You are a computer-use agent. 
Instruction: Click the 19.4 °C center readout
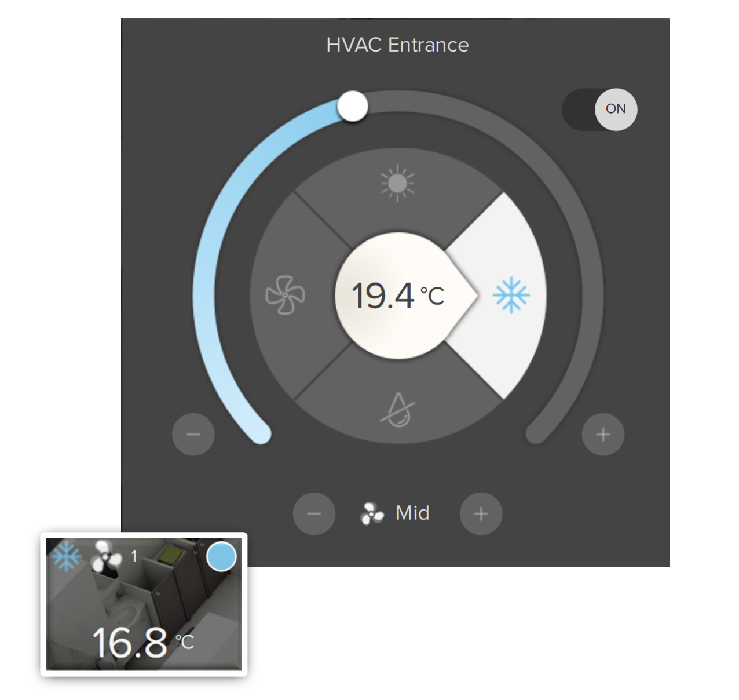tap(397, 296)
